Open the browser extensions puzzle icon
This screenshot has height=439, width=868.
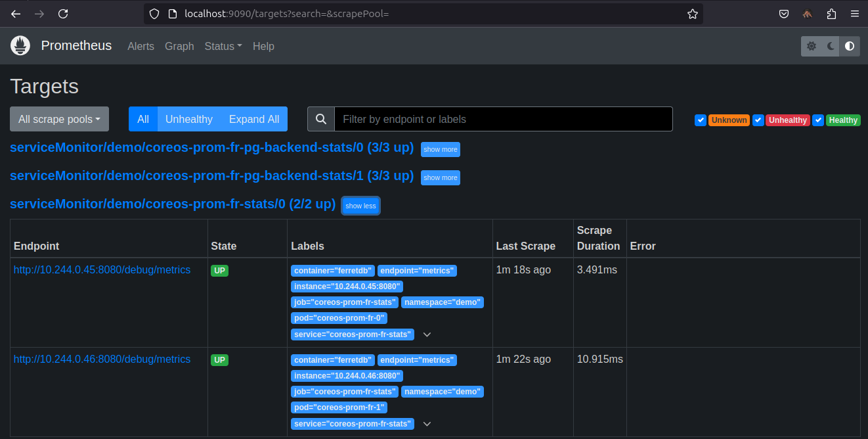point(831,14)
